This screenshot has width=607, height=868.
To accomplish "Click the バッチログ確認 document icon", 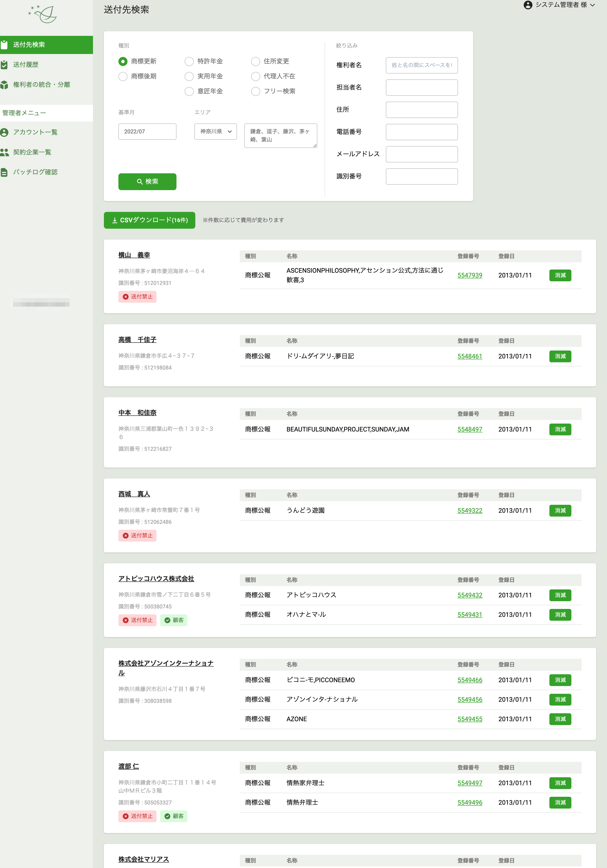I will (4, 172).
